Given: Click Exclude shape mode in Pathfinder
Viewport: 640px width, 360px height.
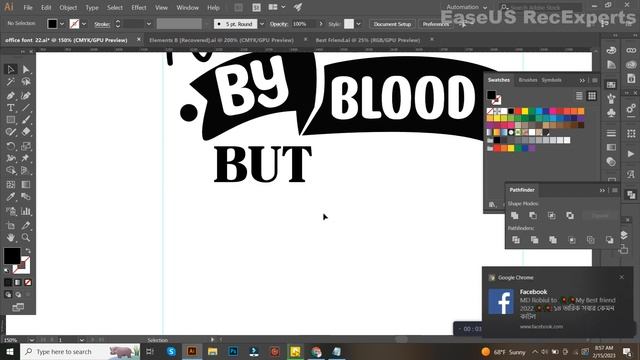Looking at the screenshot, I should [570, 216].
